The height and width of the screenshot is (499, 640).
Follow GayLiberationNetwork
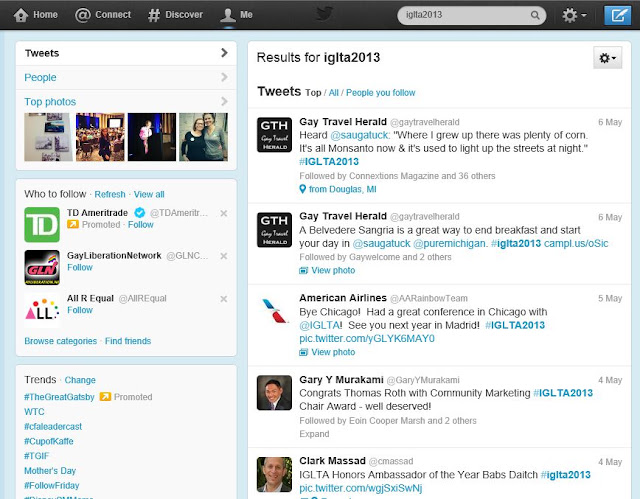[80, 267]
